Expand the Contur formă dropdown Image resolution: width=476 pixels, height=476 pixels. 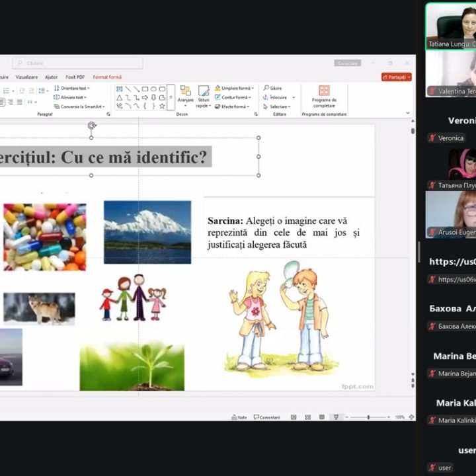pyautogui.click(x=235, y=97)
